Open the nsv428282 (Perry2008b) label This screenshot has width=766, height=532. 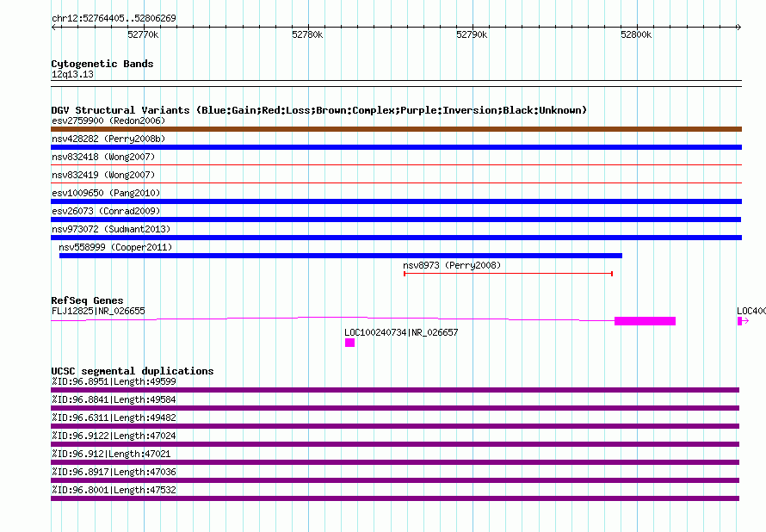(108, 139)
